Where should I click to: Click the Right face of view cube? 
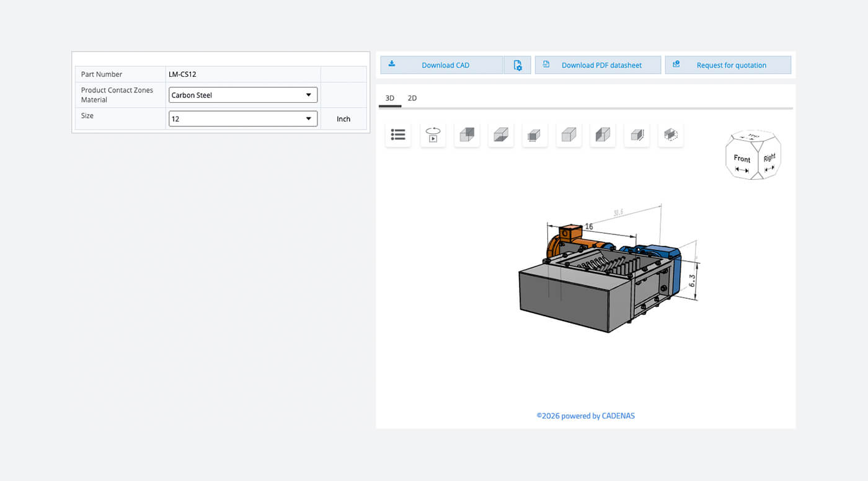(769, 162)
